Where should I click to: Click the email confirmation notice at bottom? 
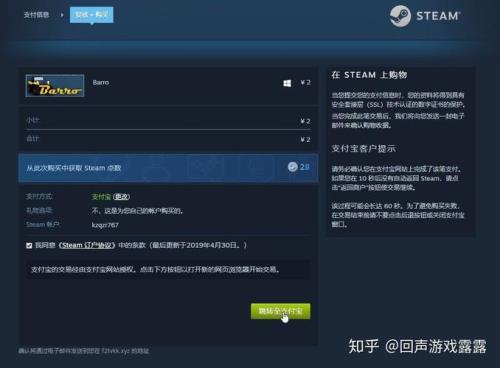click(84, 351)
